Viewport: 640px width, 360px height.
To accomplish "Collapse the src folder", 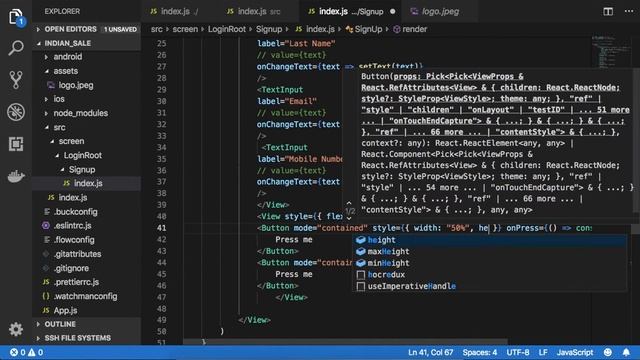I will (x=87, y=127).
